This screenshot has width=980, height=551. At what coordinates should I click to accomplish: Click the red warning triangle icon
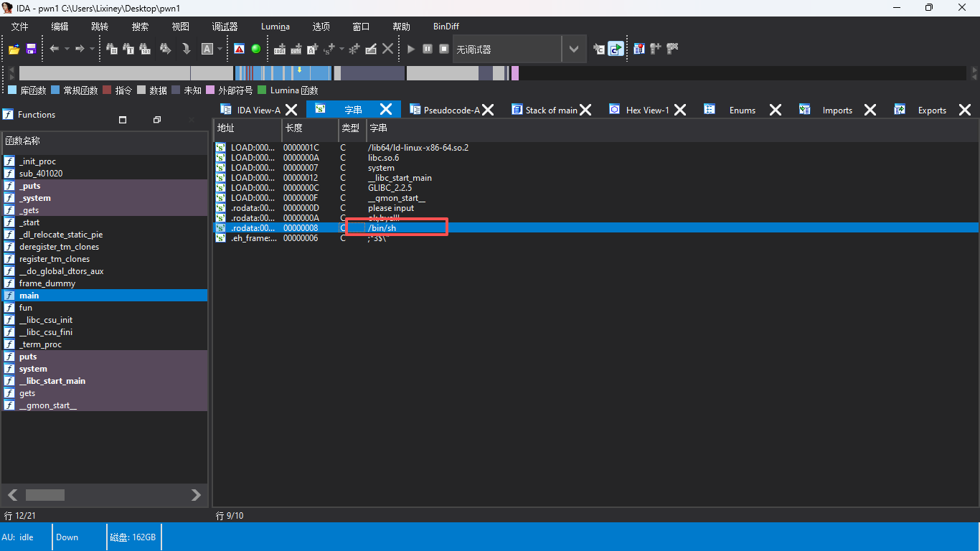(240, 49)
